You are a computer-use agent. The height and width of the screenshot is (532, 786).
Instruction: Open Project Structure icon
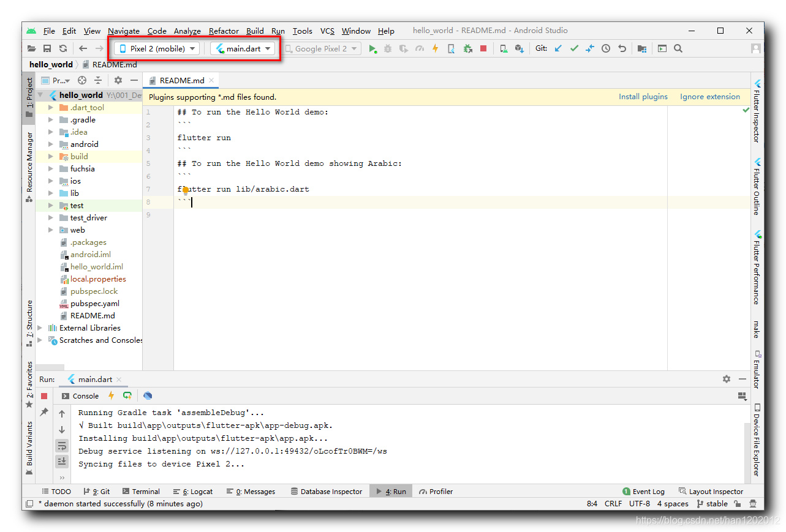[x=641, y=48]
